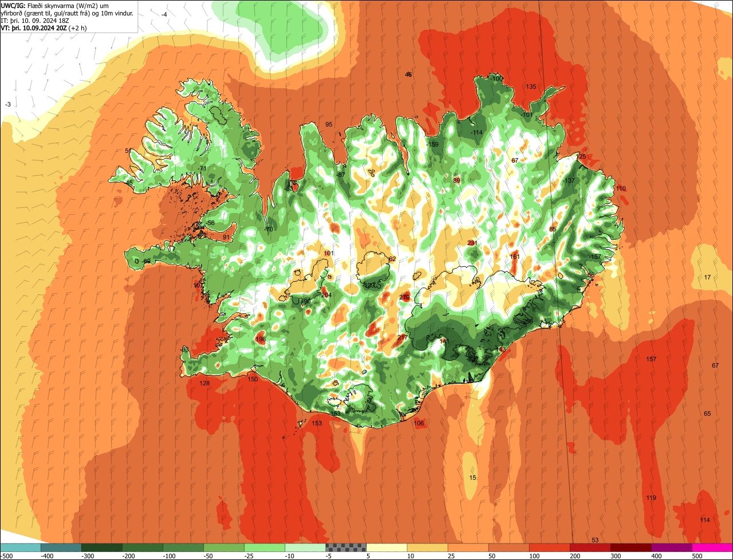The width and height of the screenshot is (733, 560).
Task: Click the '89' value in north-central Iceland
Action: click(x=456, y=180)
